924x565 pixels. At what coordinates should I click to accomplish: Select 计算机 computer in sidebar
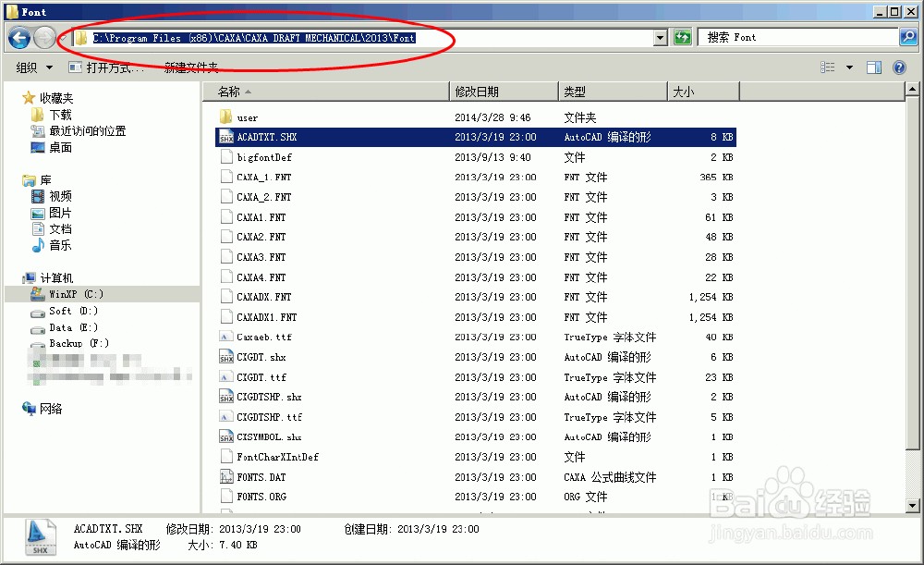click(48, 277)
